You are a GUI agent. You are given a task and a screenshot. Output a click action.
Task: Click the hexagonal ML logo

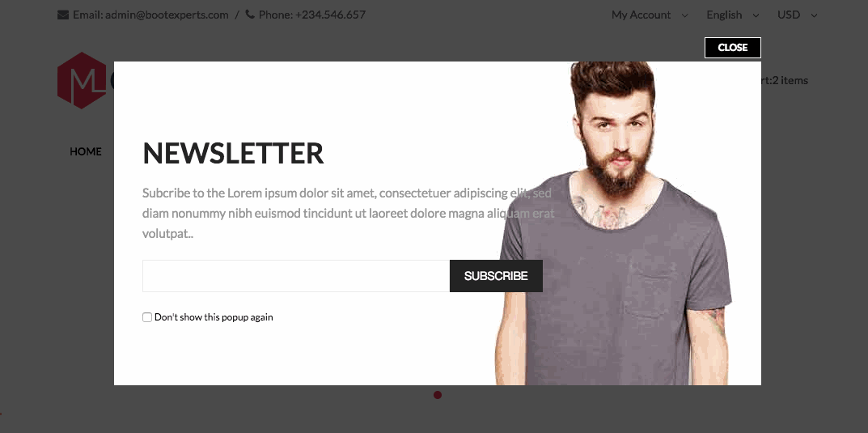(x=82, y=80)
